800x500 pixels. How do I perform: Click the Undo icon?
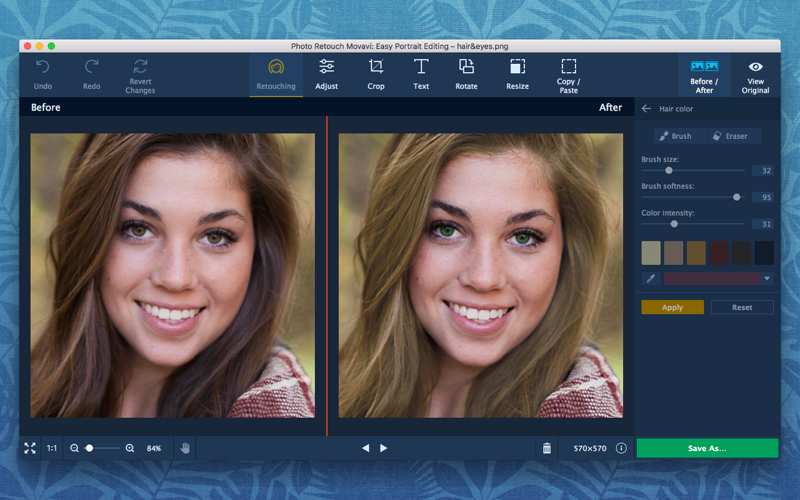[43, 67]
